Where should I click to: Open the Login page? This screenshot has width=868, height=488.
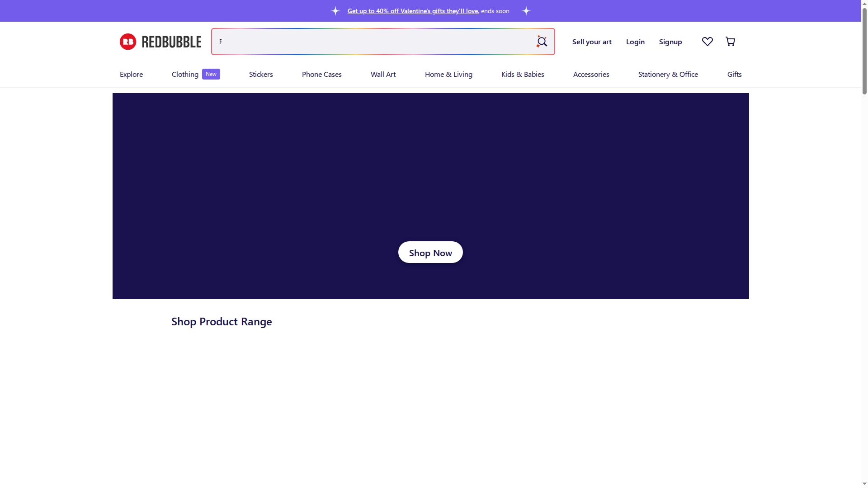(635, 42)
